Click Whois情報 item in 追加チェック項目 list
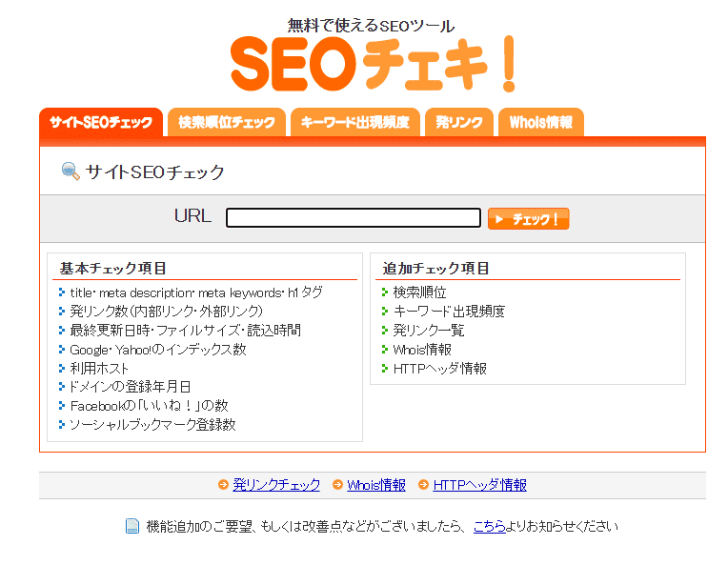The width and height of the screenshot is (728, 565). pos(422,349)
